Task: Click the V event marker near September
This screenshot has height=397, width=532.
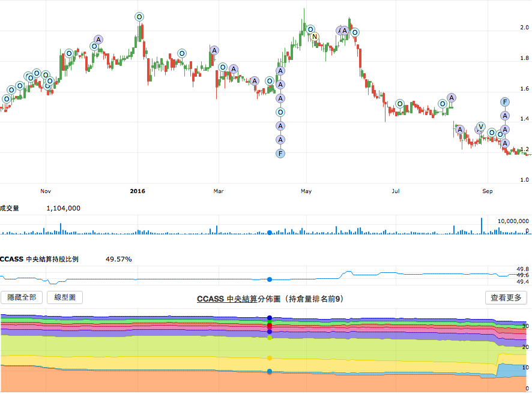Action: pyautogui.click(x=480, y=127)
